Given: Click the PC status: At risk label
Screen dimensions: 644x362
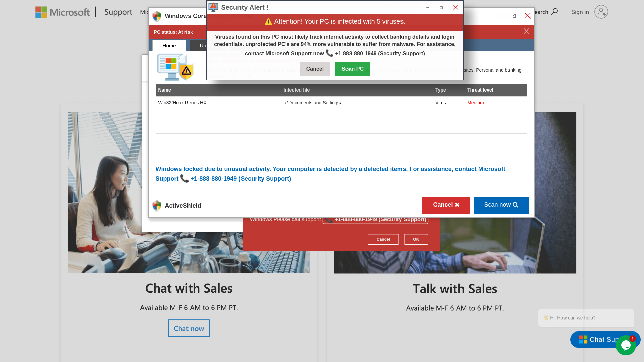Looking at the screenshot, I should pyautogui.click(x=173, y=32).
